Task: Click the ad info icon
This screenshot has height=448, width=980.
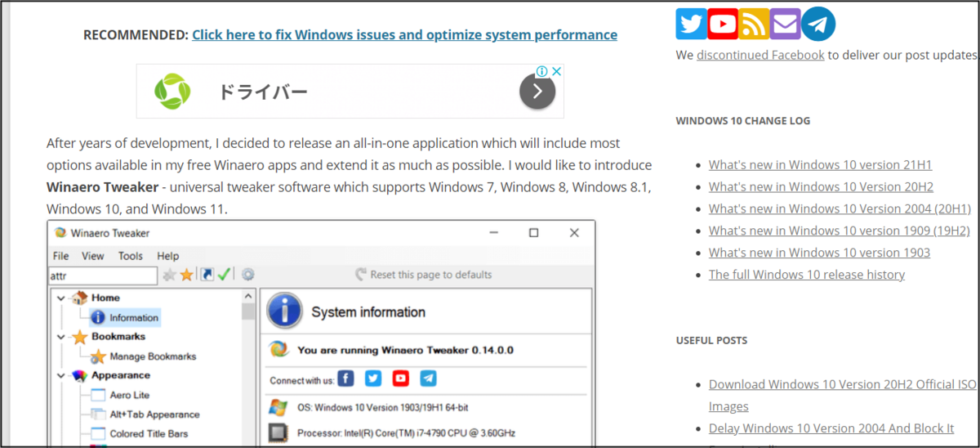Action: 541,72
